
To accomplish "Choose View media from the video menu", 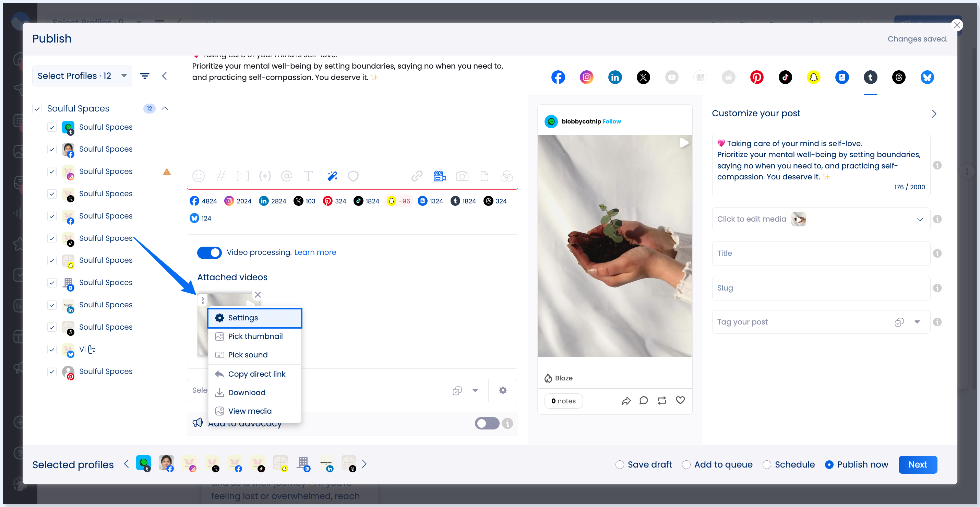I will 254,411.
